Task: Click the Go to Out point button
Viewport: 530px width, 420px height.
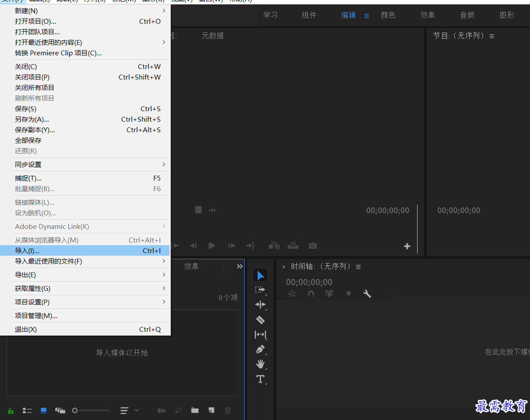Action: coord(250,246)
